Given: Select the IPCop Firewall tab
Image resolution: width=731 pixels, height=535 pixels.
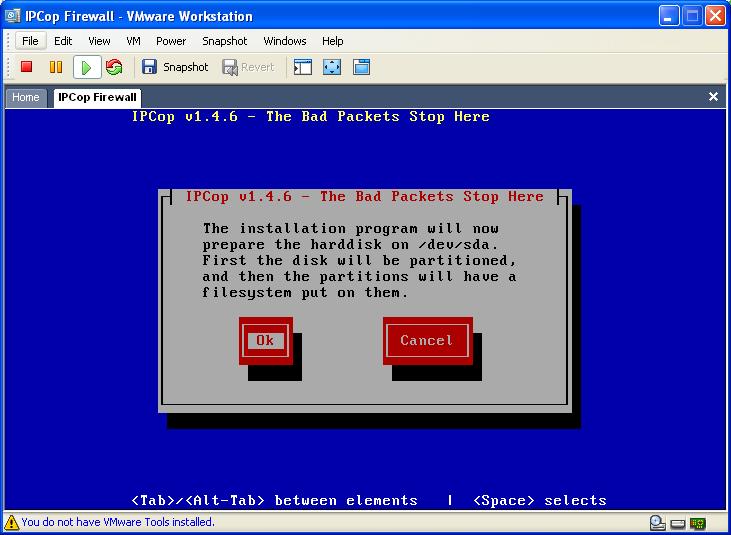Looking at the screenshot, I should click(x=97, y=97).
